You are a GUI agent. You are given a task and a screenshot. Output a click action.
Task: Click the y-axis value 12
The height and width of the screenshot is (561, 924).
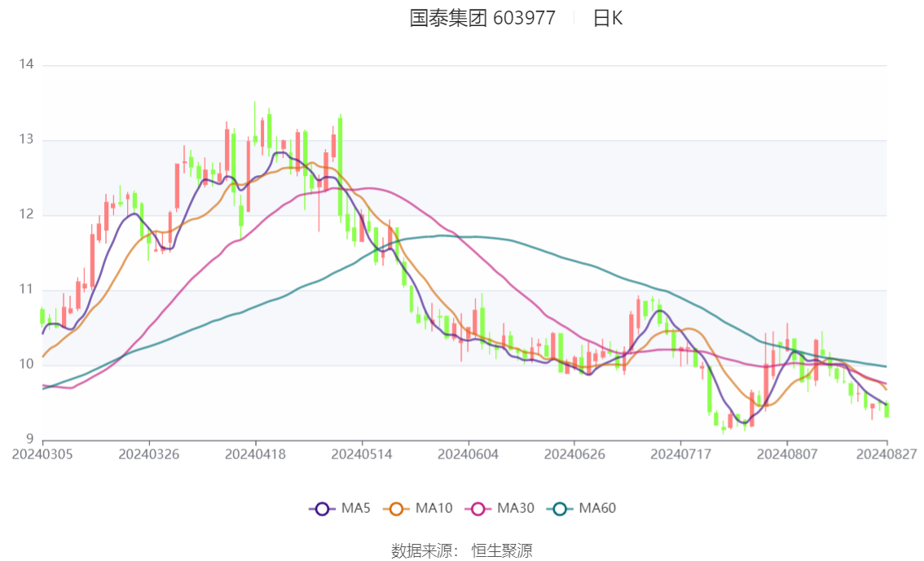[x=27, y=214]
